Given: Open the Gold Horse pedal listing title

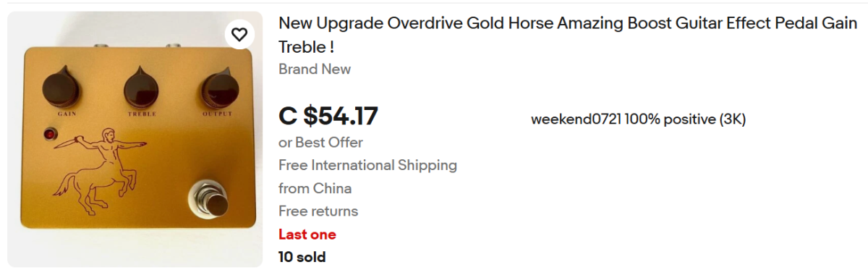Looking at the screenshot, I should pyautogui.click(x=568, y=35).
